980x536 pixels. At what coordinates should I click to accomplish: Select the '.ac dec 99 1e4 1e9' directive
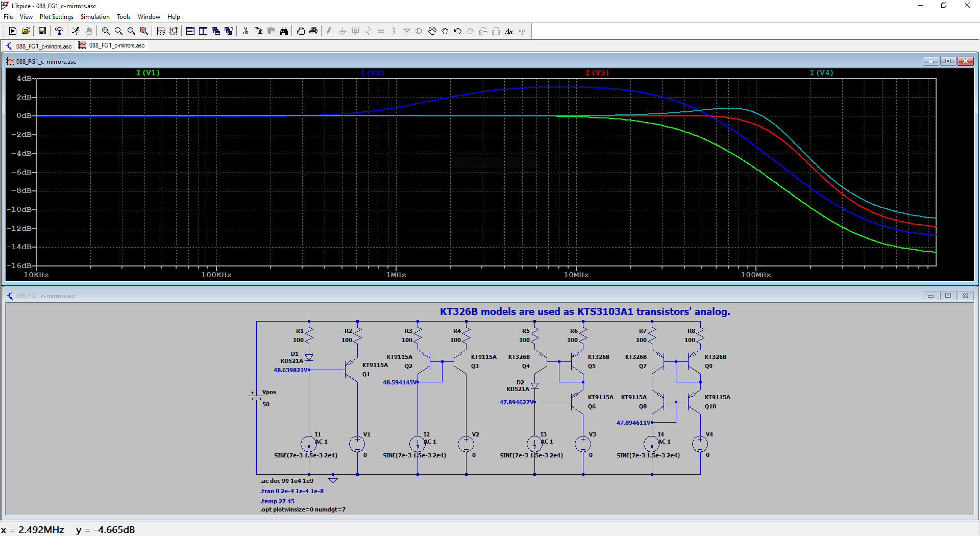click(x=286, y=481)
